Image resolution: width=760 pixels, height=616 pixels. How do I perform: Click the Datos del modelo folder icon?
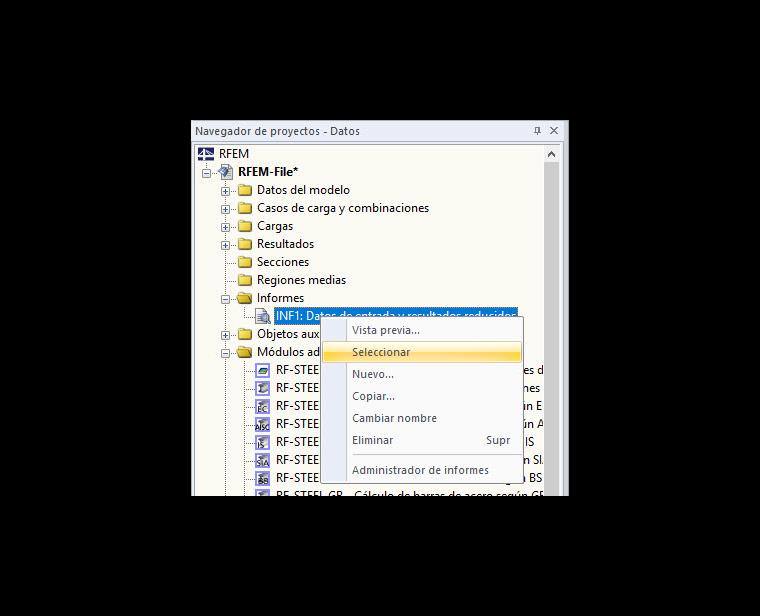(245, 190)
